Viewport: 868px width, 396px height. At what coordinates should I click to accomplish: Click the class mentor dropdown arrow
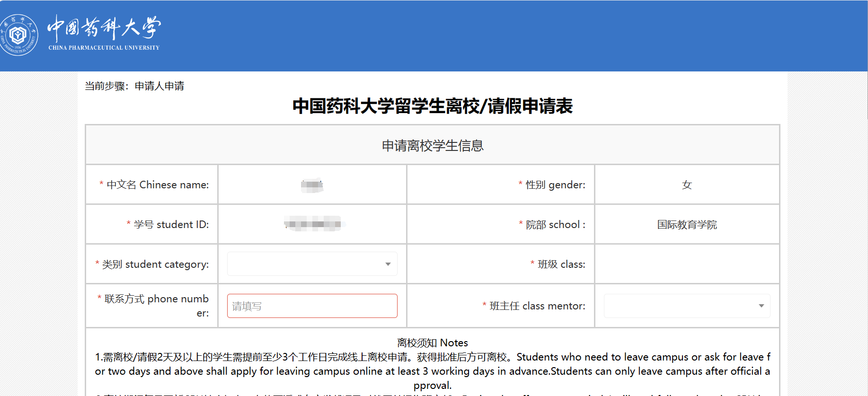761,306
